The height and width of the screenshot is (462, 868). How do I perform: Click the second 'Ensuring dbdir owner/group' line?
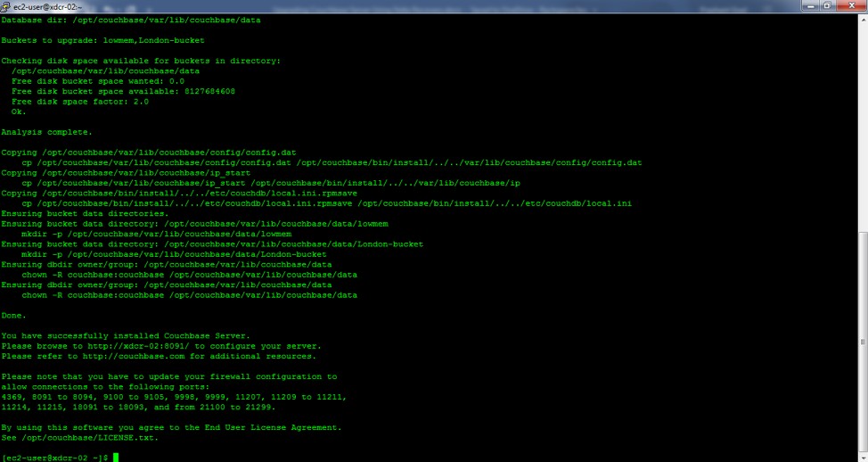[x=167, y=285]
